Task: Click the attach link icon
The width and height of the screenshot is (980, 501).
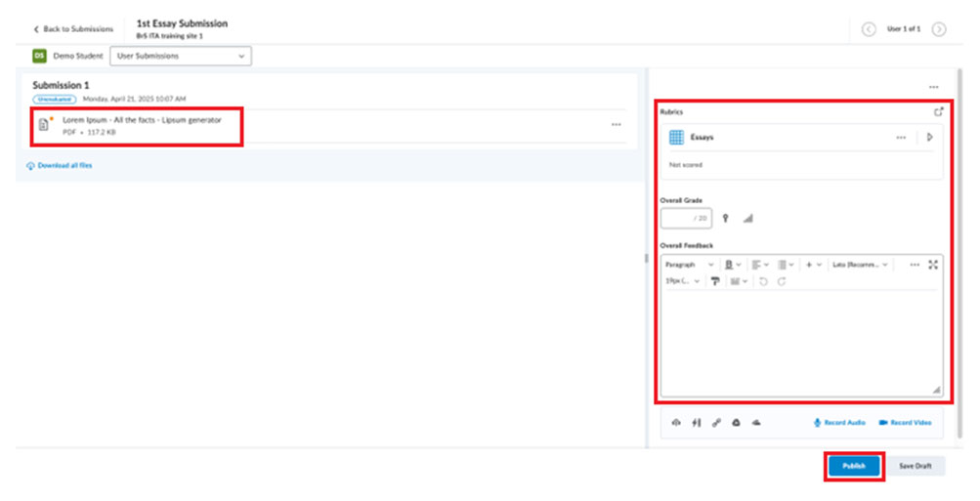Action: tap(716, 423)
